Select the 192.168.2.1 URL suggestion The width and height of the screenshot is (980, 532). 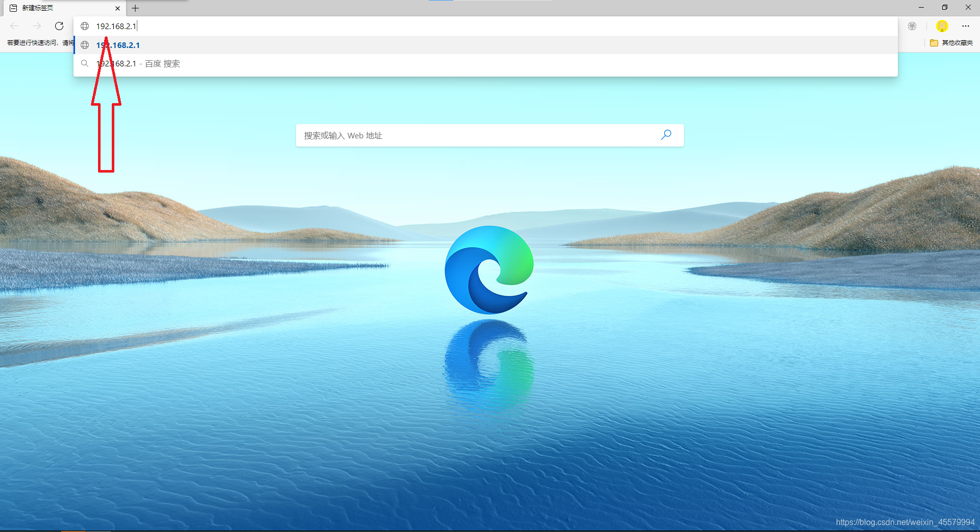485,45
